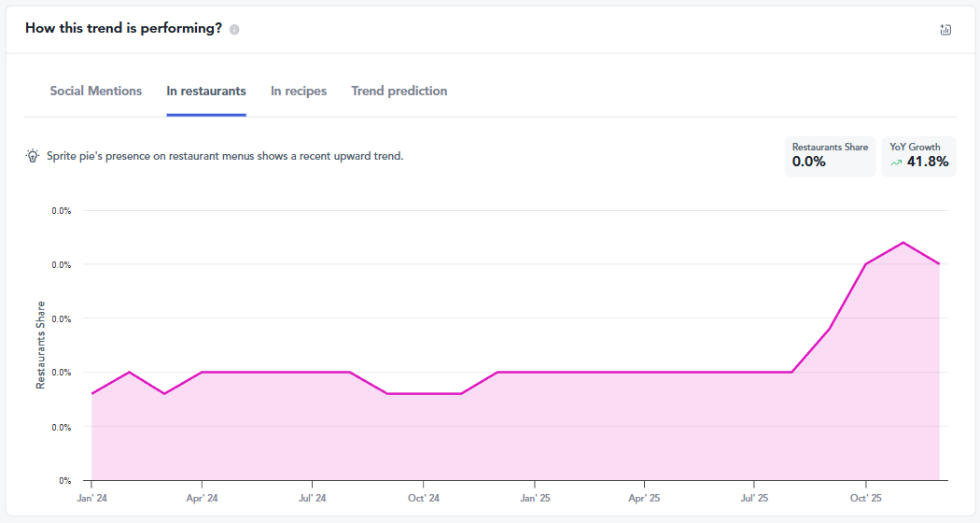This screenshot has width=980, height=523.
Task: Click the chart export icon in top-right corner
Action: [x=945, y=29]
